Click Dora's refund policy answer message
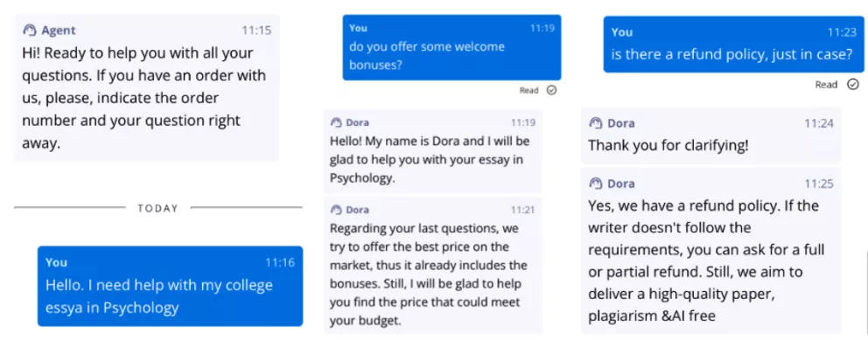 [711, 252]
